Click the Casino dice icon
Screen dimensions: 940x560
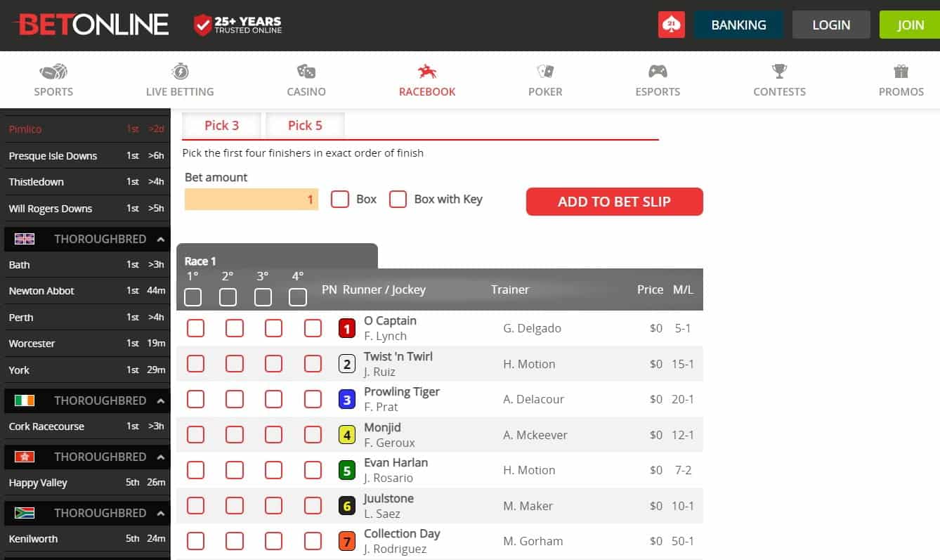[x=306, y=71]
